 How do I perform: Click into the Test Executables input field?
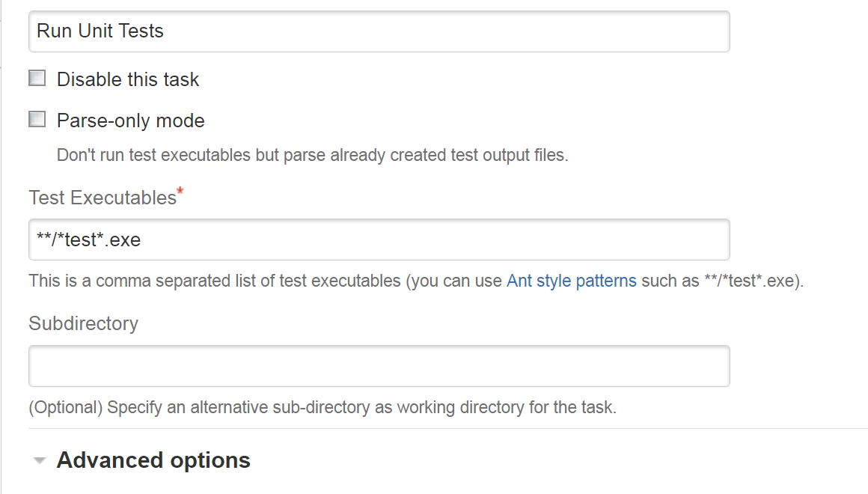click(379, 240)
